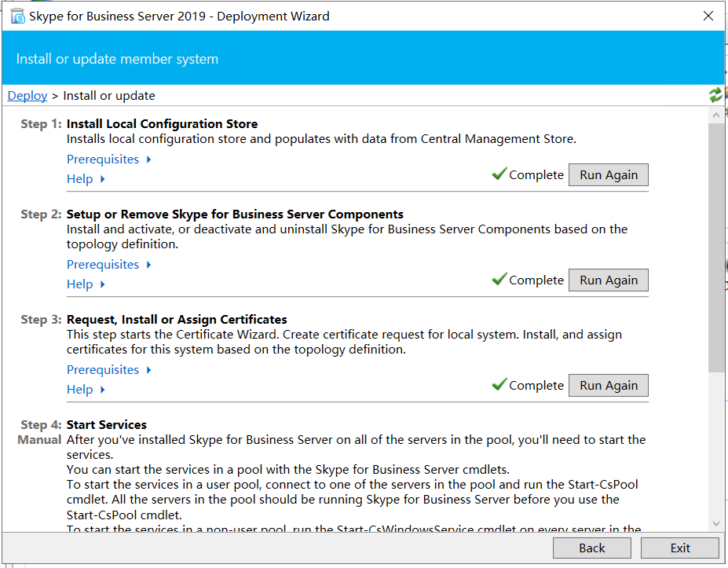Viewport: 728px width, 568px height.
Task: Expand Prerequisites under Step 1
Action: tap(108, 159)
